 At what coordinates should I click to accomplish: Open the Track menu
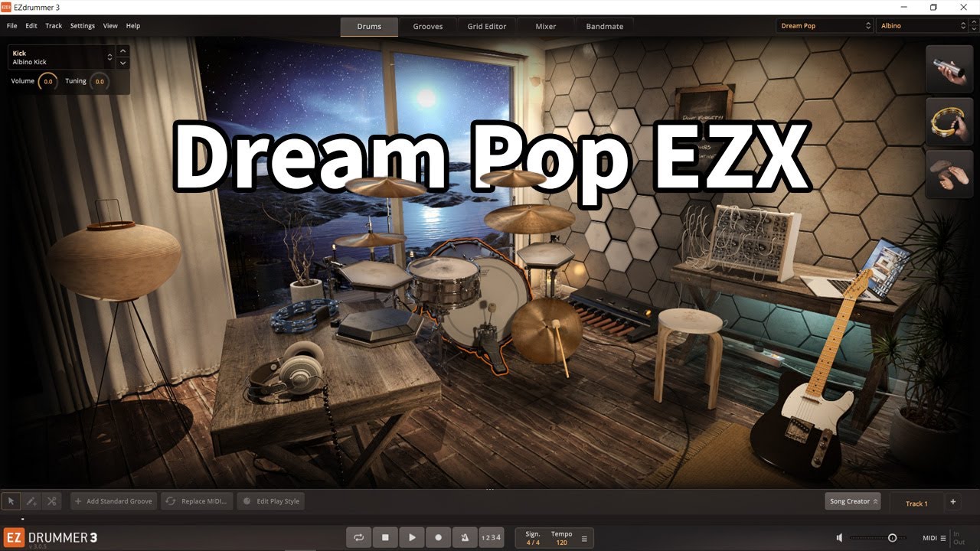click(54, 26)
